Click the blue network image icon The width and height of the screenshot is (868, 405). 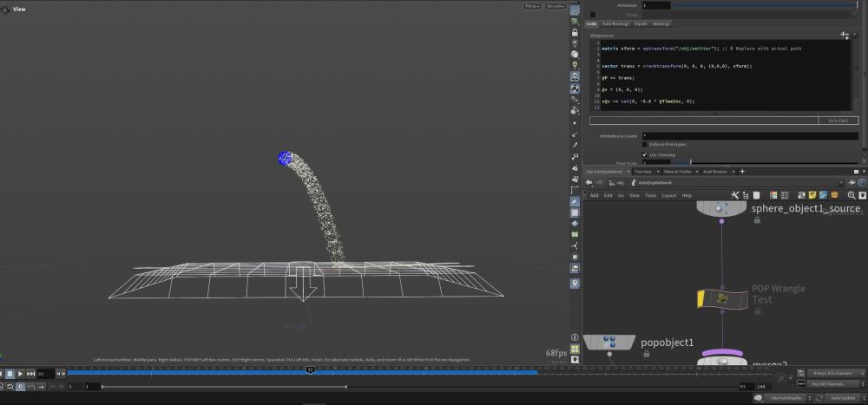click(x=823, y=195)
